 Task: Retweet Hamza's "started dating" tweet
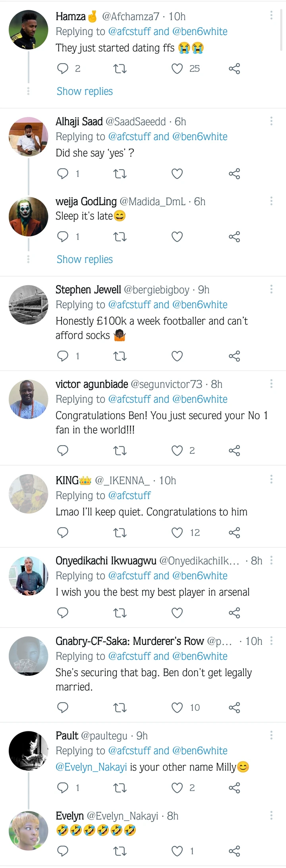(x=120, y=69)
